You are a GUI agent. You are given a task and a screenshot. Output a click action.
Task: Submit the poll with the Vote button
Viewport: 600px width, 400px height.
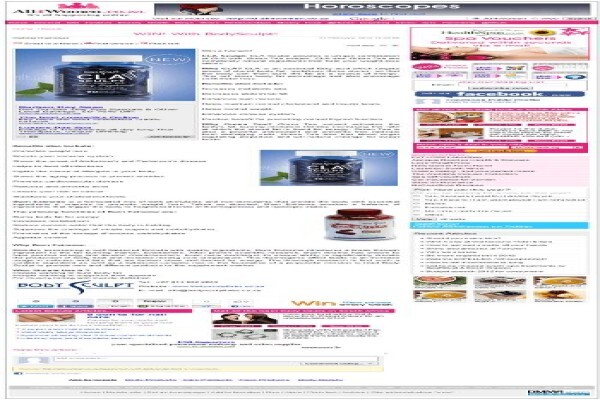tap(422, 219)
